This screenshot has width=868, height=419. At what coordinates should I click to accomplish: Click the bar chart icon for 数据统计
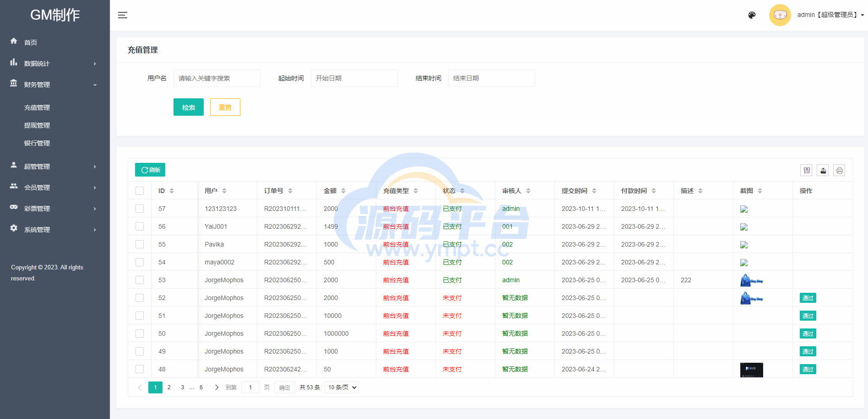(14, 62)
